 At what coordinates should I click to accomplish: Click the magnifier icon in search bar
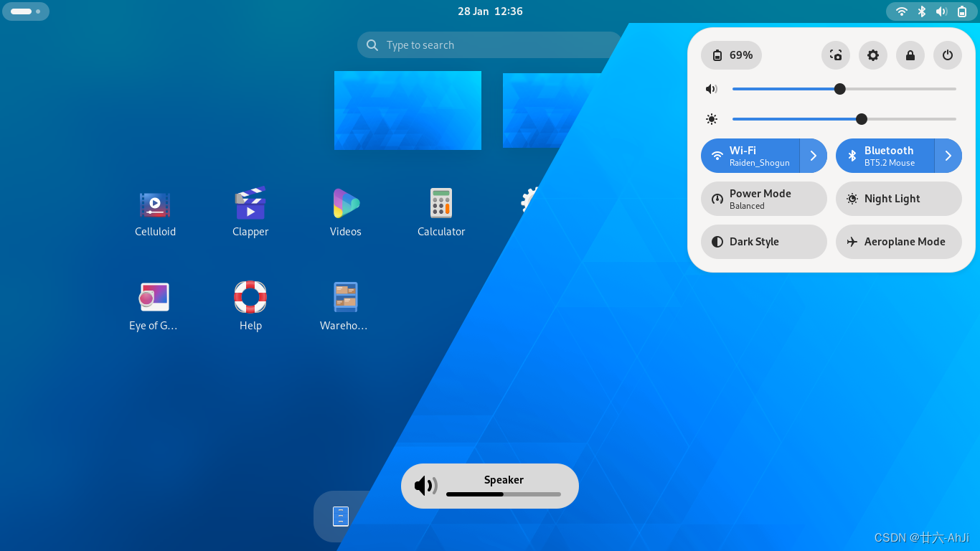[372, 45]
